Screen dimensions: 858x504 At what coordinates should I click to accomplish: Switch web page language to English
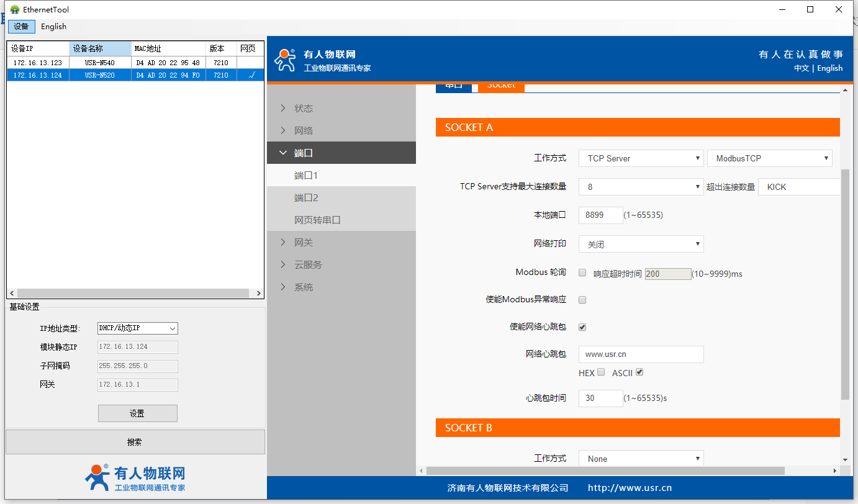click(829, 68)
